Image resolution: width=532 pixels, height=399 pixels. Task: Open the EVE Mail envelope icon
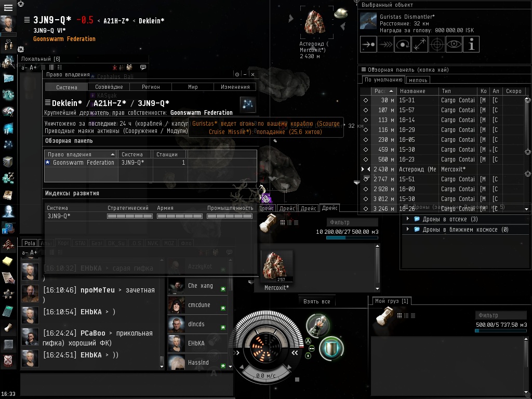pyautogui.click(x=8, y=78)
